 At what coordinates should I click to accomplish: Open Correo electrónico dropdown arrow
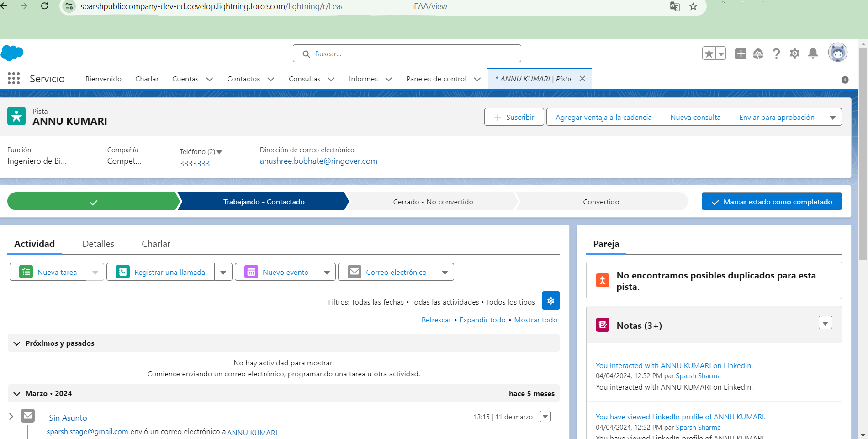[445, 272]
